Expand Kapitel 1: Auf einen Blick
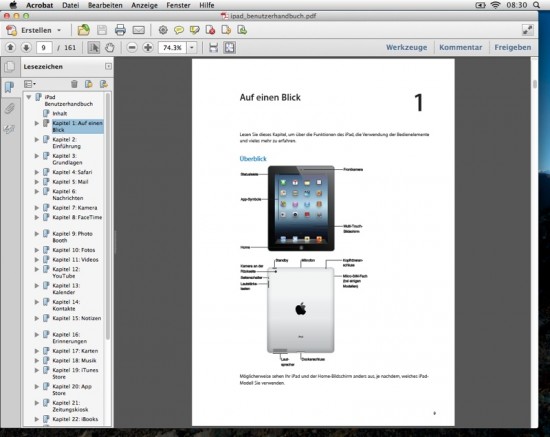 [x=36, y=123]
